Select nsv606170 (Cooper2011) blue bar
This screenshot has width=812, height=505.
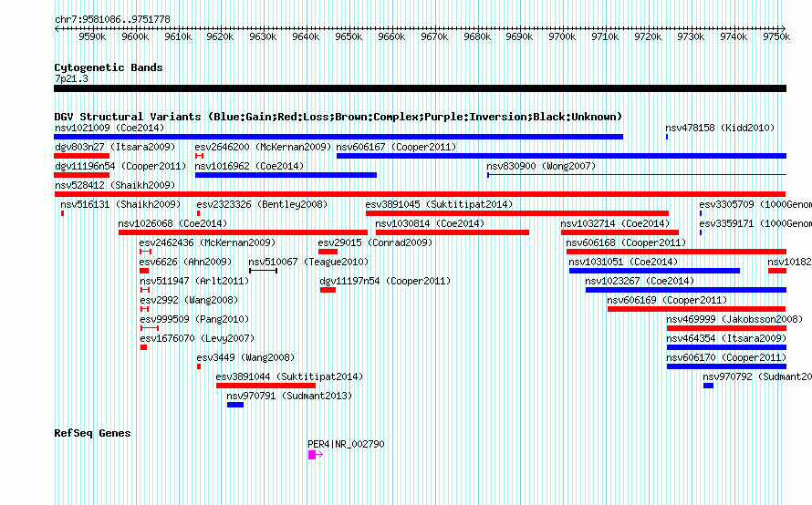(x=726, y=366)
